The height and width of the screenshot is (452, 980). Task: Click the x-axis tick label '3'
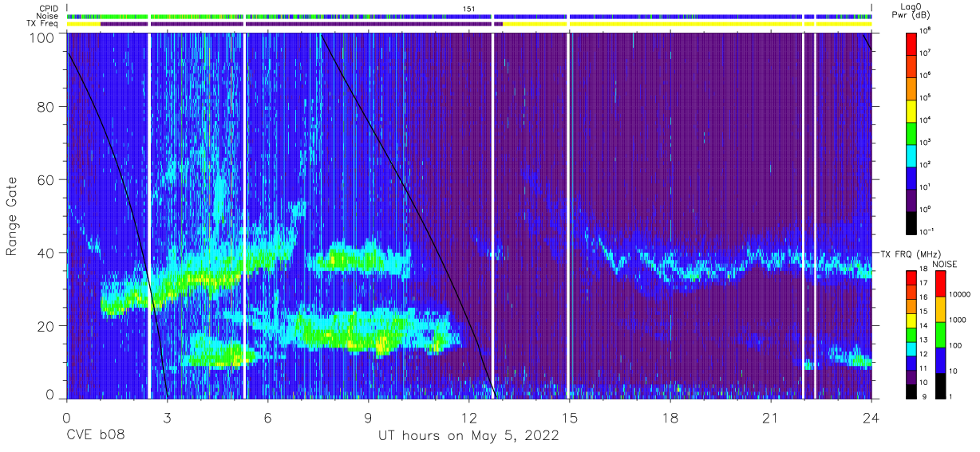(x=167, y=417)
